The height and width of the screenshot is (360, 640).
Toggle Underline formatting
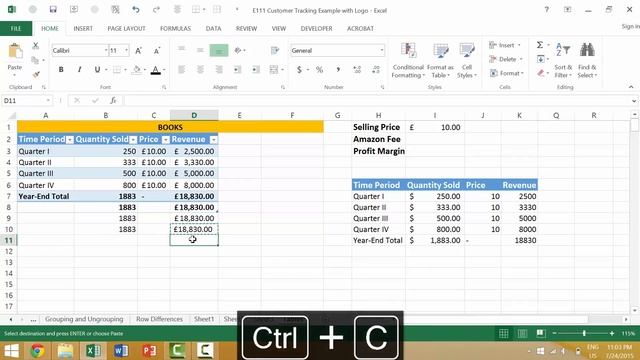coord(97,70)
